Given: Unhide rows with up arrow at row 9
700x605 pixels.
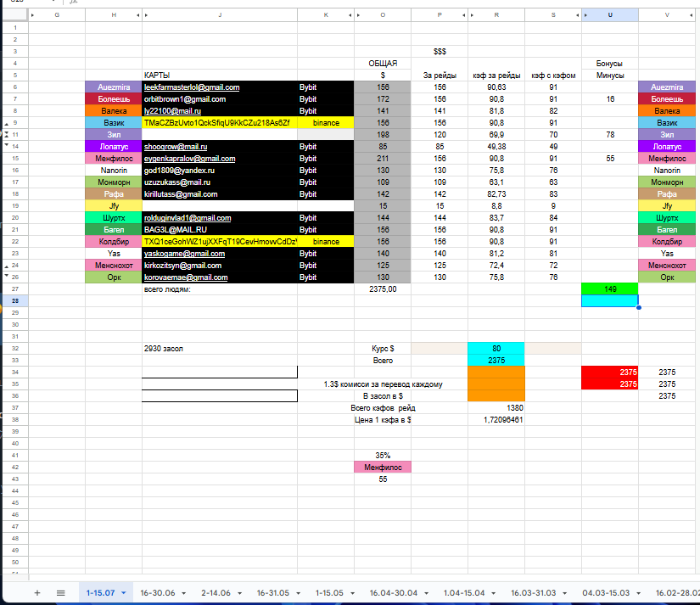Looking at the screenshot, I should 6,124.
